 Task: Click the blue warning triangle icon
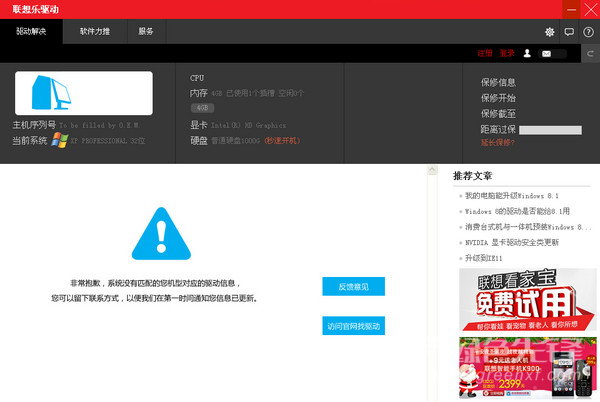(161, 234)
